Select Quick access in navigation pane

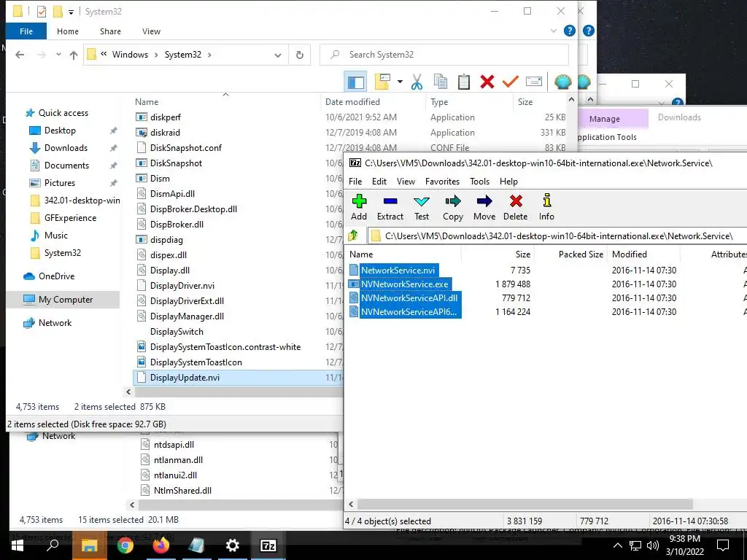(63, 113)
